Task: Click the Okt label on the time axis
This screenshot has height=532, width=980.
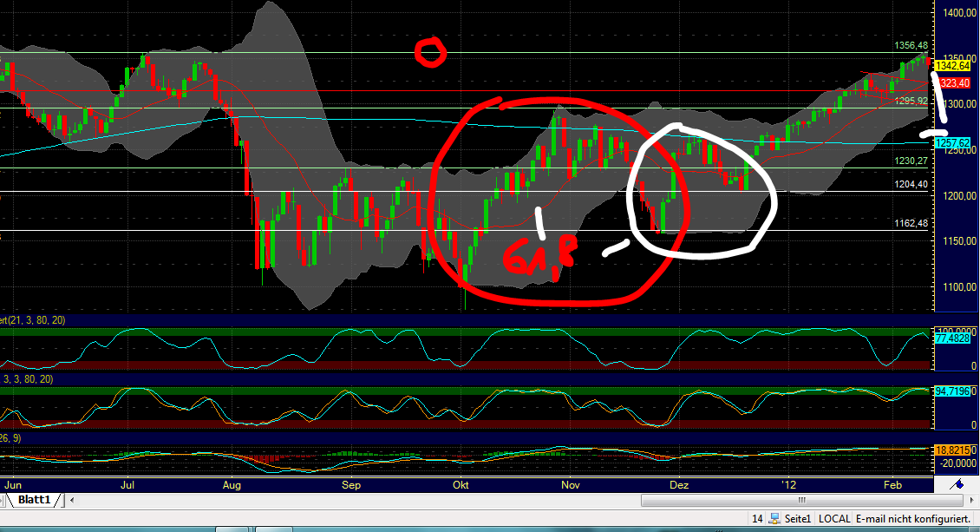Action: [461, 486]
